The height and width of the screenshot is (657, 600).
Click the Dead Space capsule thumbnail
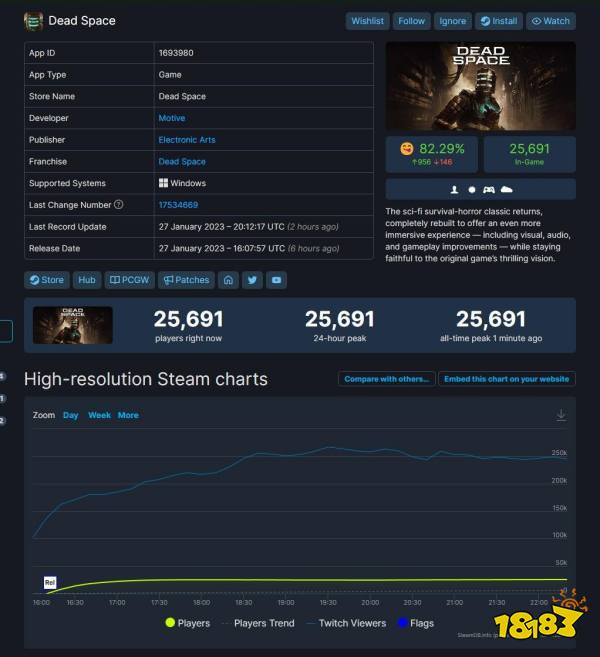[x=72, y=325]
